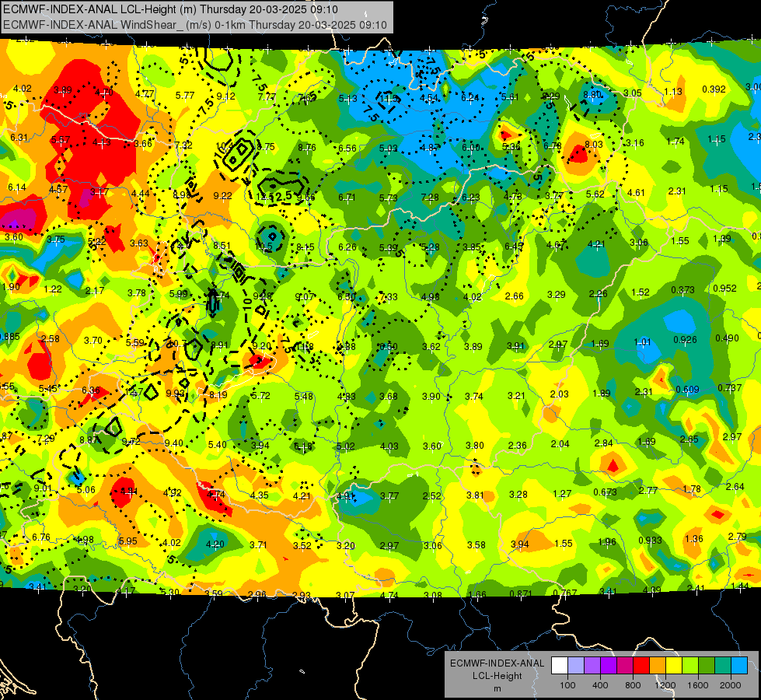Image resolution: width=761 pixels, height=700 pixels.
Task: Click the wind shear value '0.767'
Action: coord(565,593)
